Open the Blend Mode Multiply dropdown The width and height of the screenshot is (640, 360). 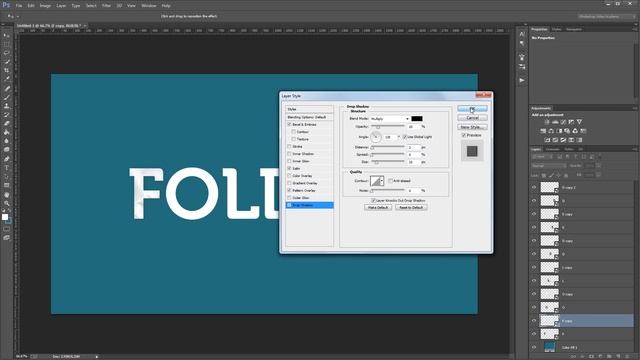click(x=389, y=119)
